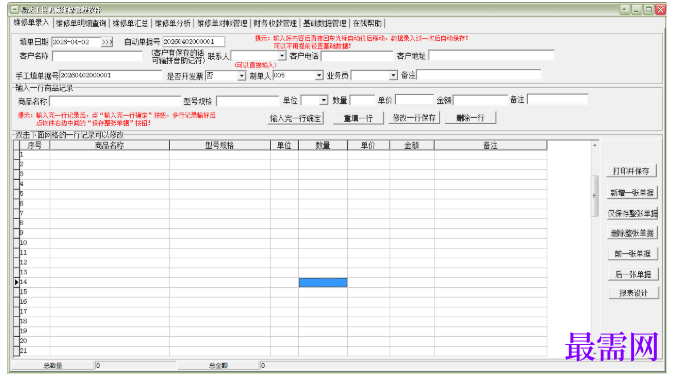Focus the 商品名称 input box

[x=115, y=101]
